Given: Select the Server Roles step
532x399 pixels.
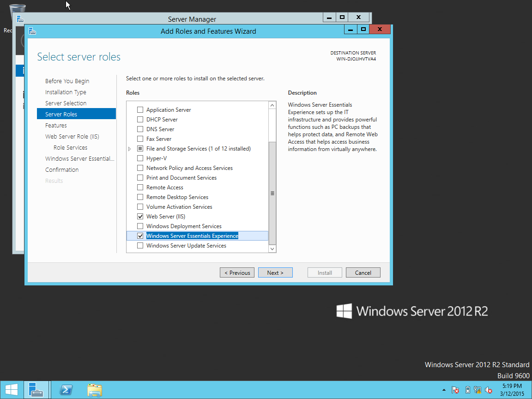Looking at the screenshot, I should point(76,114).
